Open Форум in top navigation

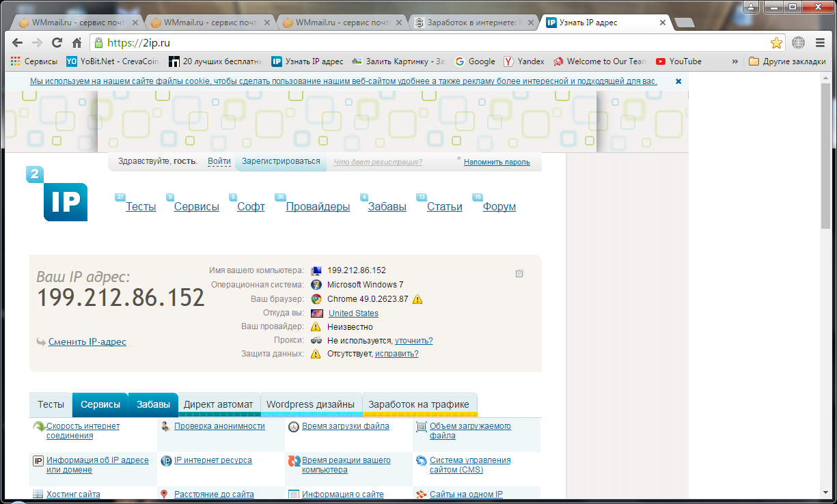499,207
